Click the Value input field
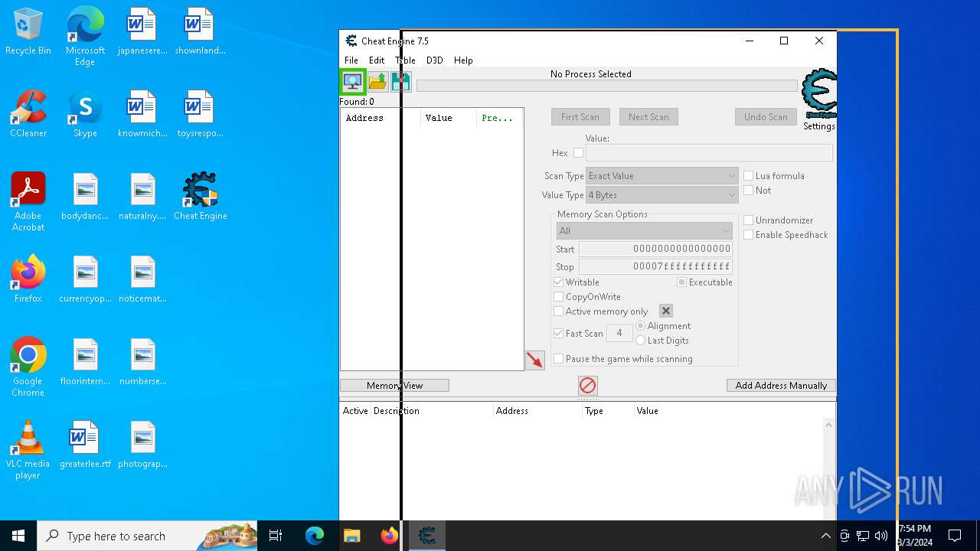 pos(709,153)
